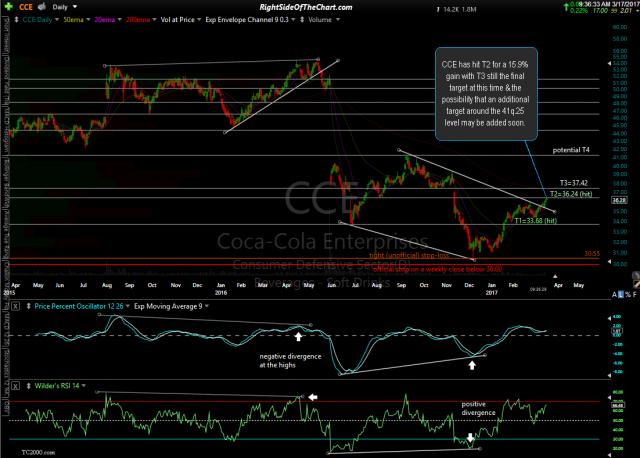Image resolution: width=640 pixels, height=458 pixels.
Task: Click the orange 30.55 price label
Action: click(592, 253)
